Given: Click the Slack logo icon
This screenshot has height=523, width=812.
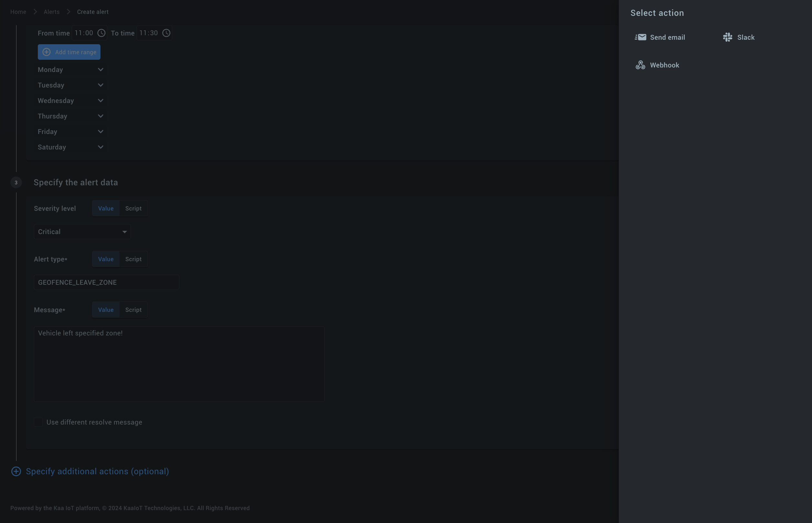Looking at the screenshot, I should pos(727,37).
